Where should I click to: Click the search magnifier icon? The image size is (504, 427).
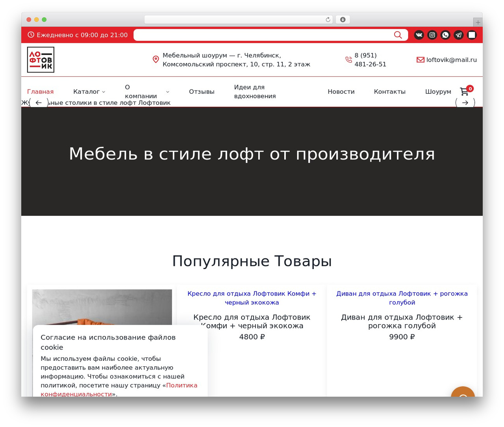(398, 35)
